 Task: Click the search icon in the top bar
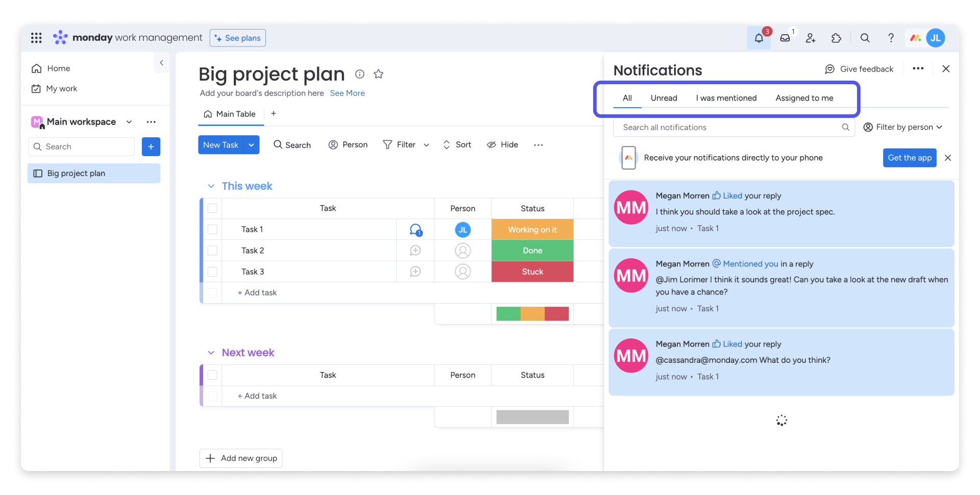865,38
